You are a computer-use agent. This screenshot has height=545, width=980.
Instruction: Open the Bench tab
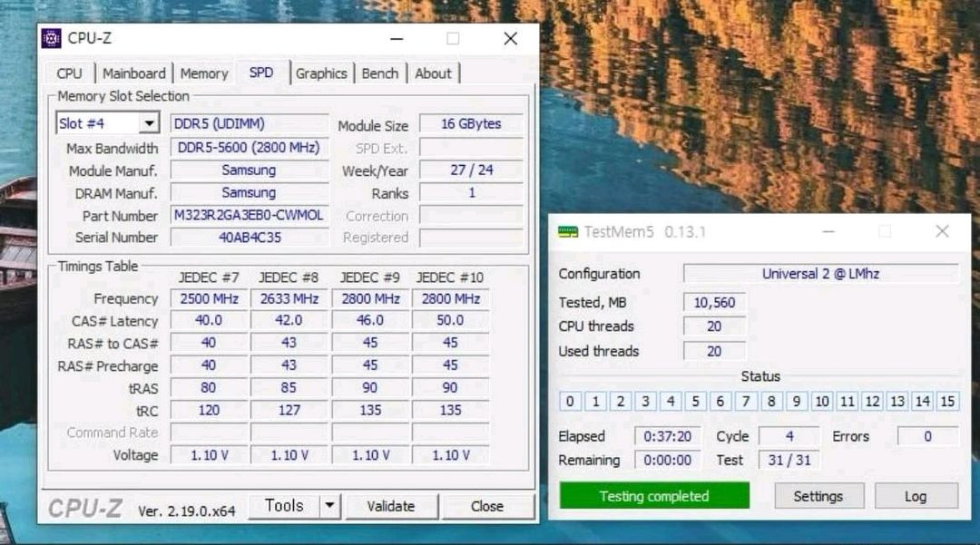point(380,73)
